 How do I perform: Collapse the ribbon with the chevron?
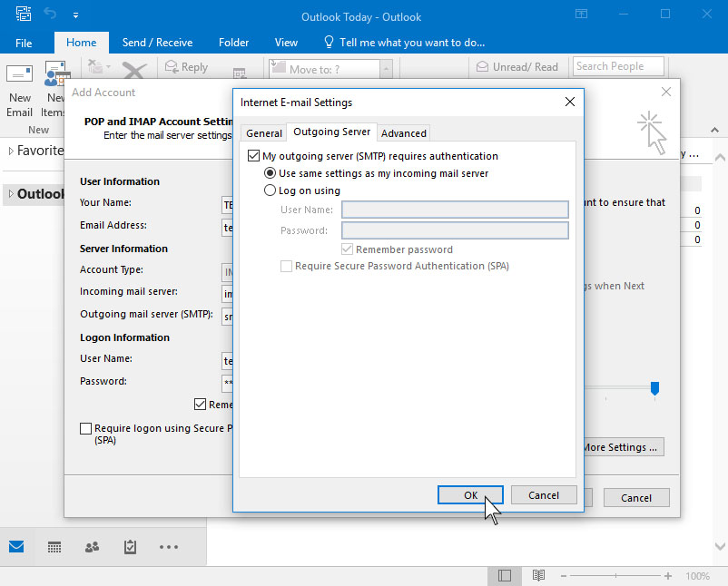coord(714,130)
